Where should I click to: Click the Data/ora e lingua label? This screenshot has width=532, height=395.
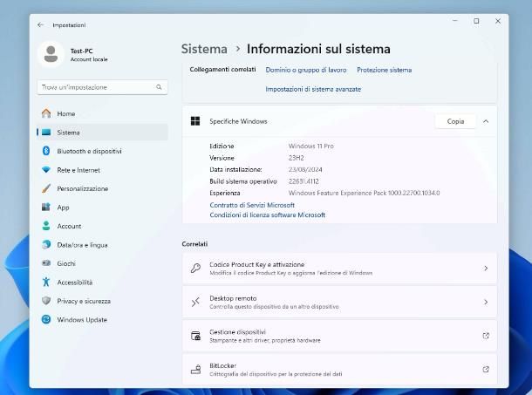pyautogui.click(x=82, y=245)
